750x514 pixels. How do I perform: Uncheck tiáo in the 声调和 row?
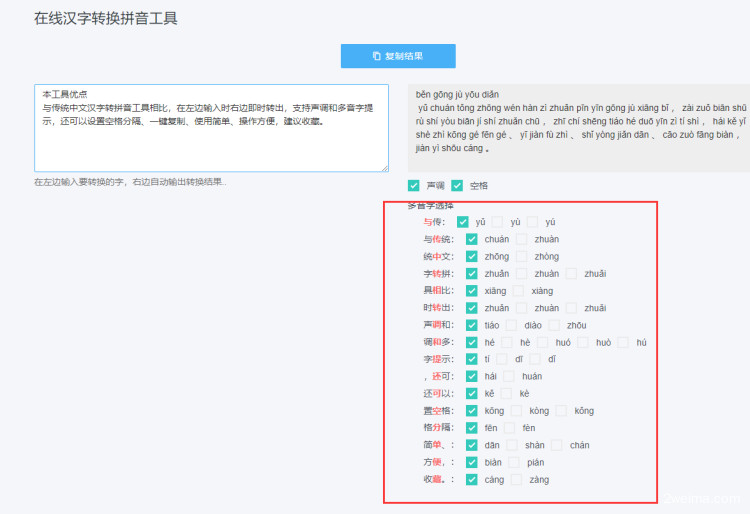[x=472, y=325]
